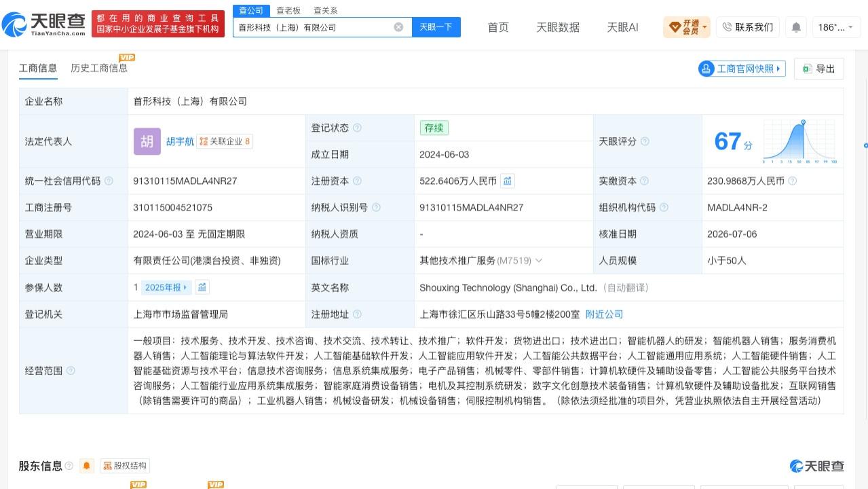This screenshot has height=489, width=868.
Task: Open the Tianyancha logo homepage
Action: pos(44,24)
